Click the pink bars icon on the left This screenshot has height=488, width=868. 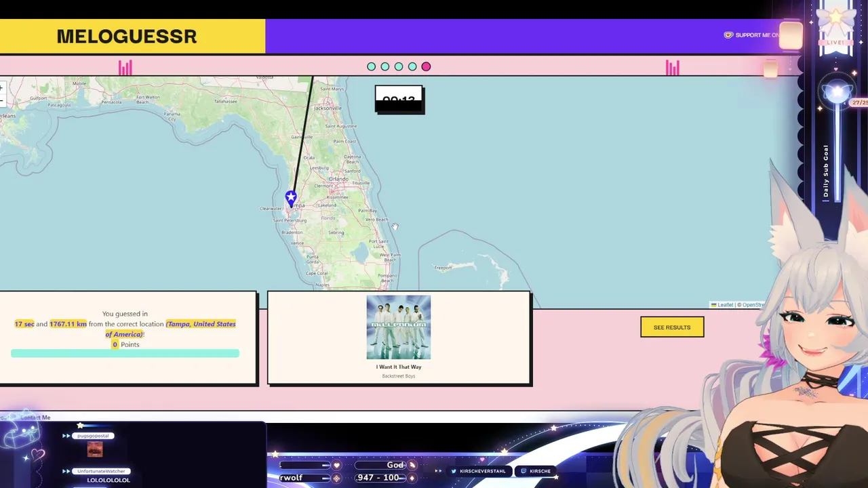pos(125,68)
